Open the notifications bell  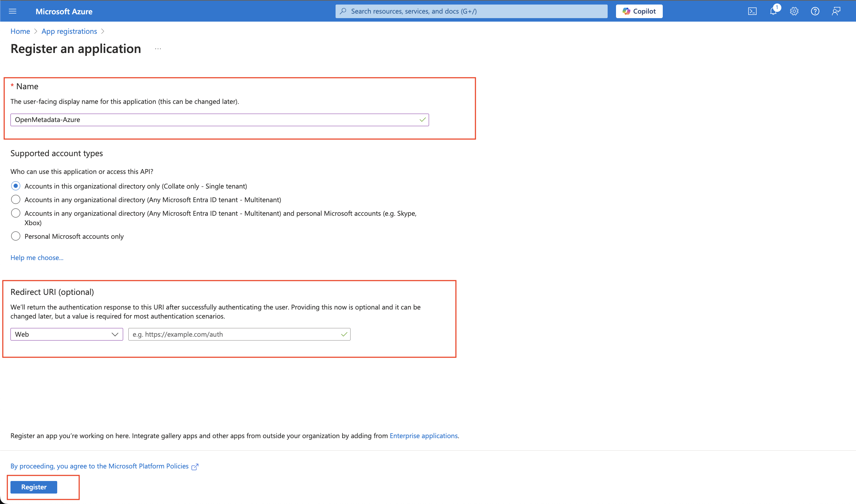coord(773,11)
